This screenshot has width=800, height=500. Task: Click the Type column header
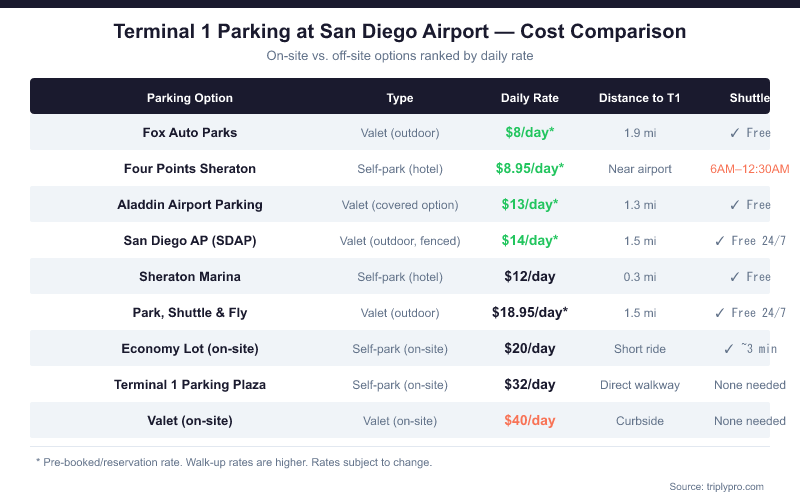tap(400, 98)
